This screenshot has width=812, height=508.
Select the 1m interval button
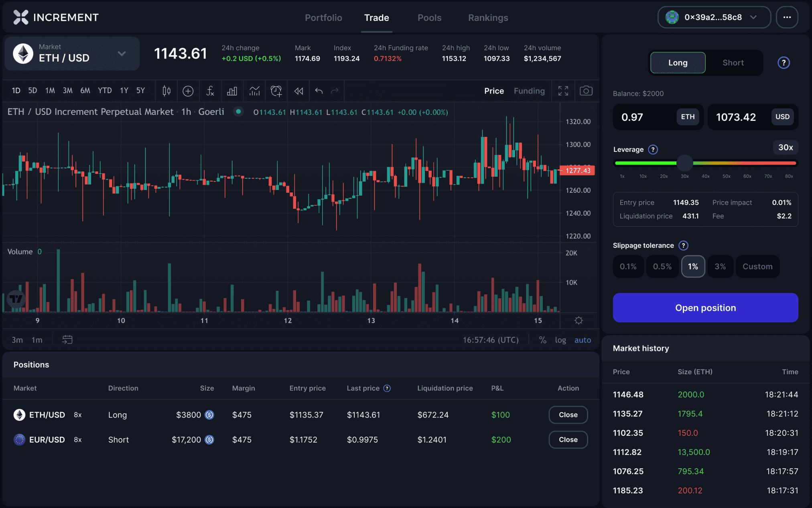(x=37, y=340)
